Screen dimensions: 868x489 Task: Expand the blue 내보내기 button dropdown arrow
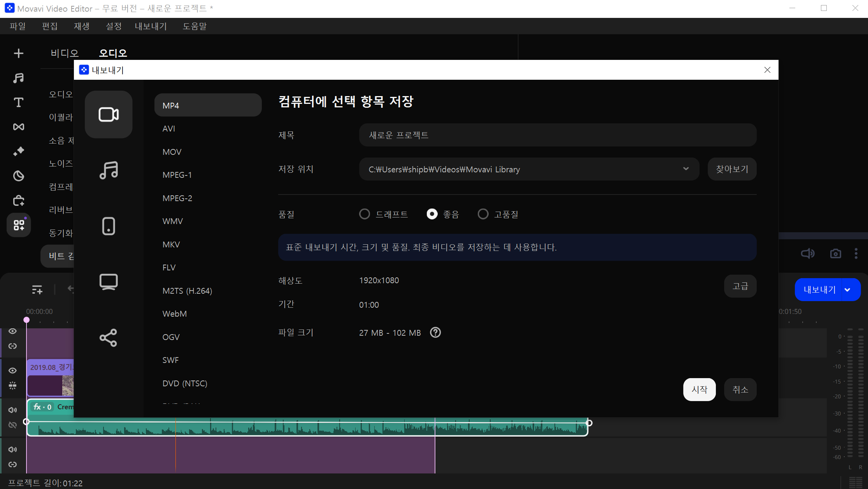tap(847, 290)
